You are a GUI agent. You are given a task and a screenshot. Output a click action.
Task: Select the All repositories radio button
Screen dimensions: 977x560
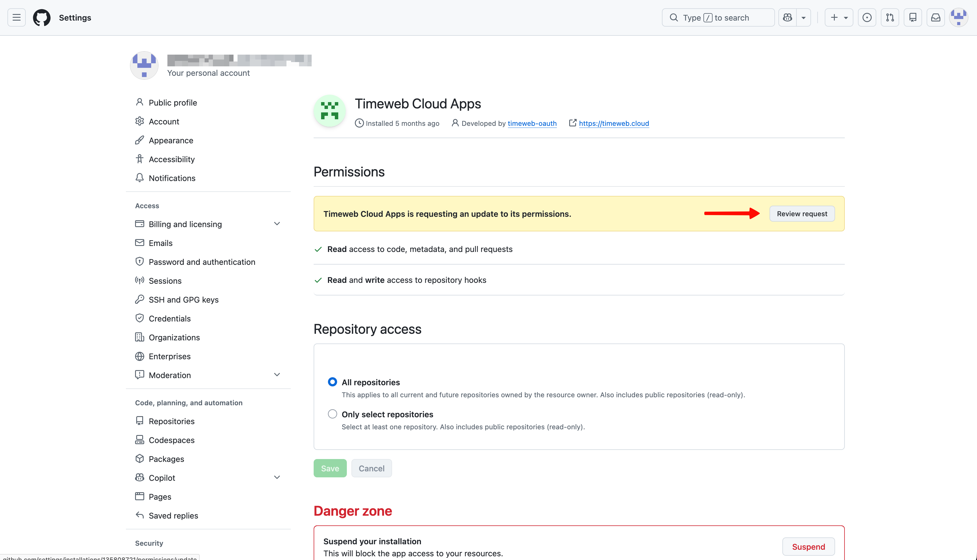pyautogui.click(x=333, y=382)
